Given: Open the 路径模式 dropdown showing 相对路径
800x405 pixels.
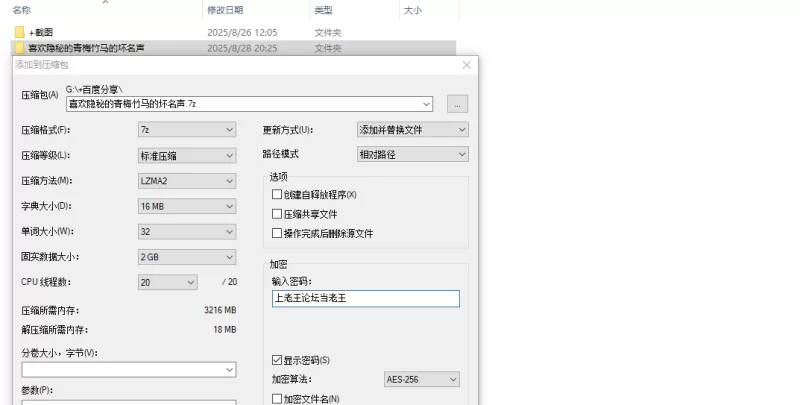Looking at the screenshot, I should pos(412,154).
